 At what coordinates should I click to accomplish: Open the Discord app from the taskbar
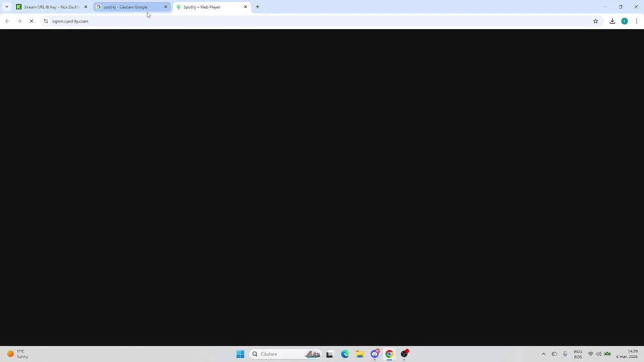(375, 354)
